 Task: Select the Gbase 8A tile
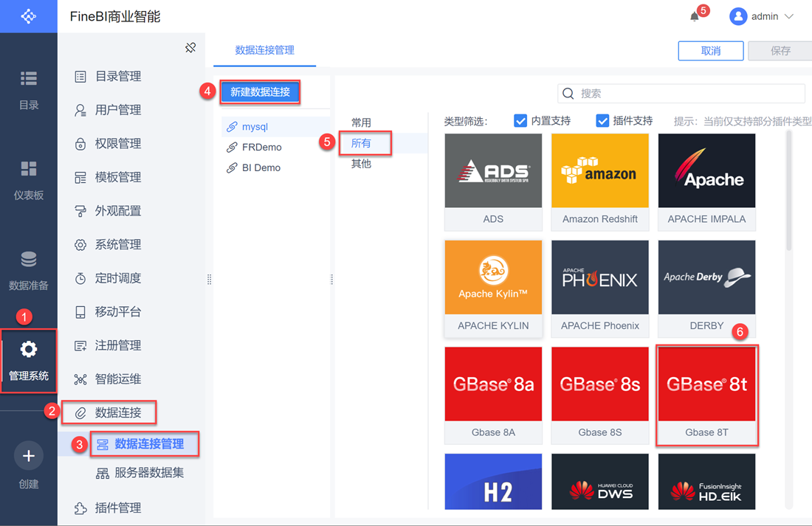pyautogui.click(x=493, y=395)
